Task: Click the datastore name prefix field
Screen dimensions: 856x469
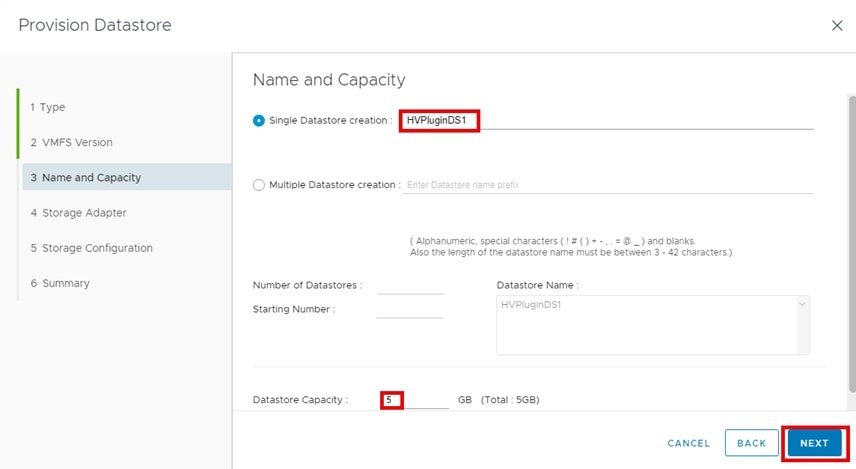Action: (x=607, y=185)
